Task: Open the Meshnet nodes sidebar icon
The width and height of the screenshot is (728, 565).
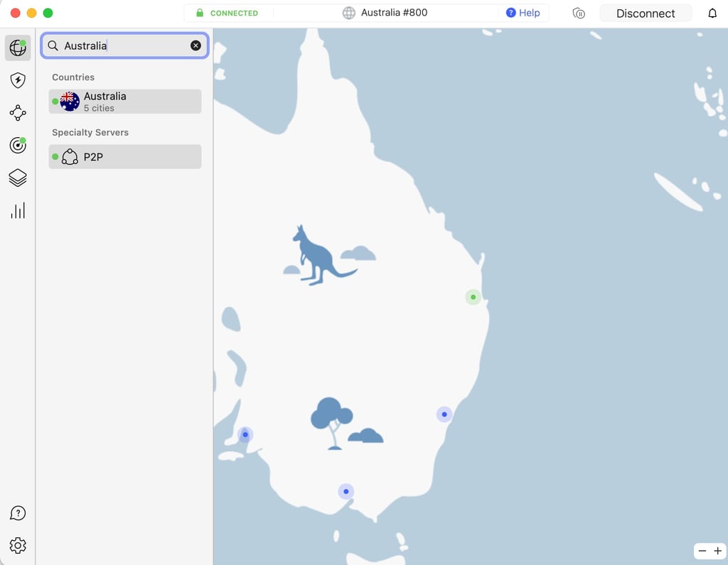Action: tap(18, 113)
